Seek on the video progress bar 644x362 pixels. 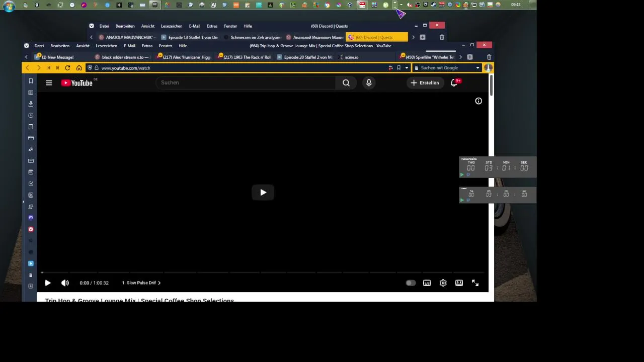pyautogui.click(x=263, y=273)
